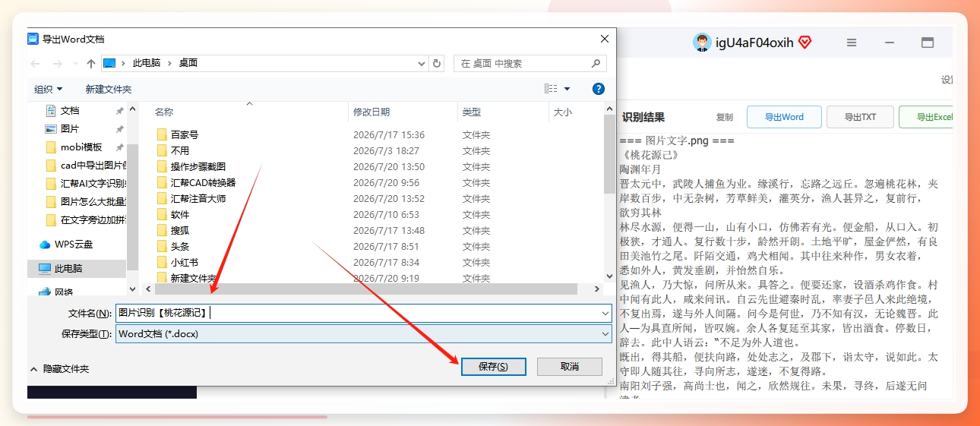
Task: Click 复制 in the results panel
Action: tap(725, 118)
